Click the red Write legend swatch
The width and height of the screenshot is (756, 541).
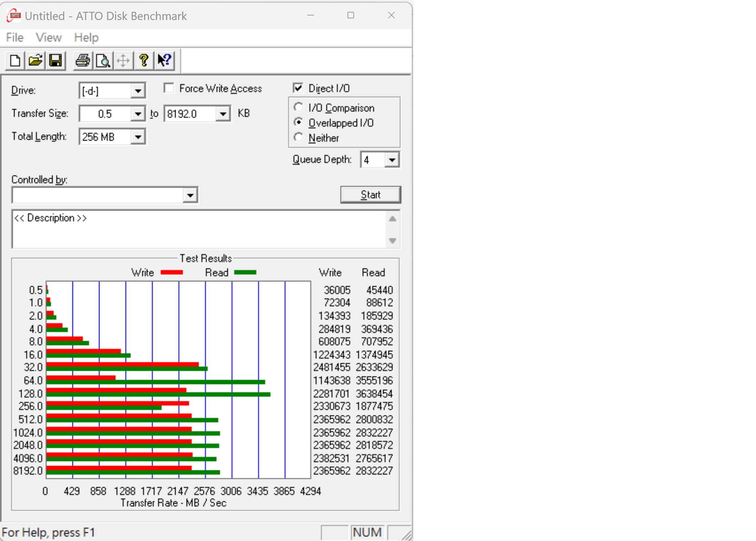[x=172, y=272]
